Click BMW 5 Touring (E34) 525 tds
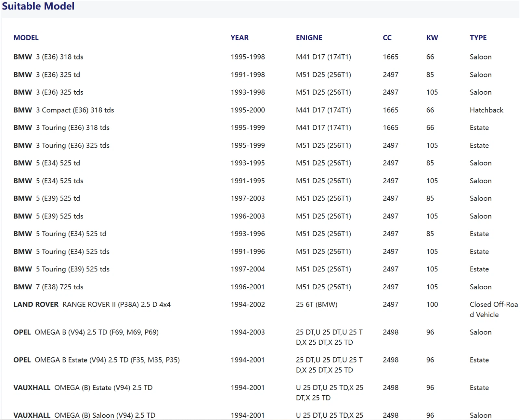 [61, 252]
